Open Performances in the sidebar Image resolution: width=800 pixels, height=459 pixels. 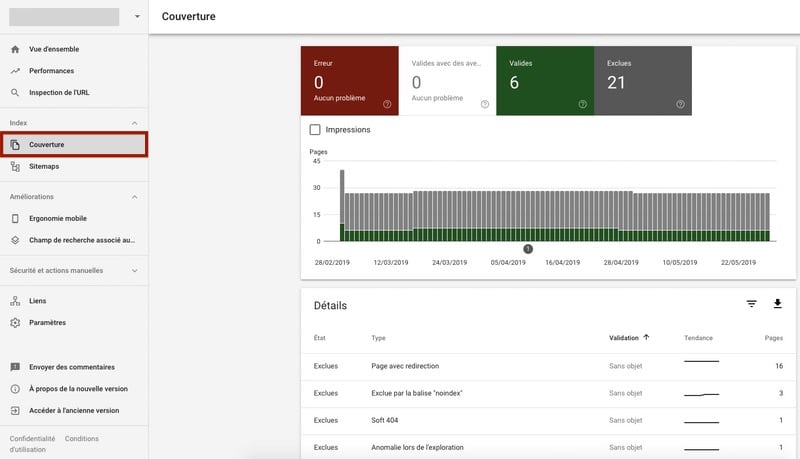tap(51, 71)
